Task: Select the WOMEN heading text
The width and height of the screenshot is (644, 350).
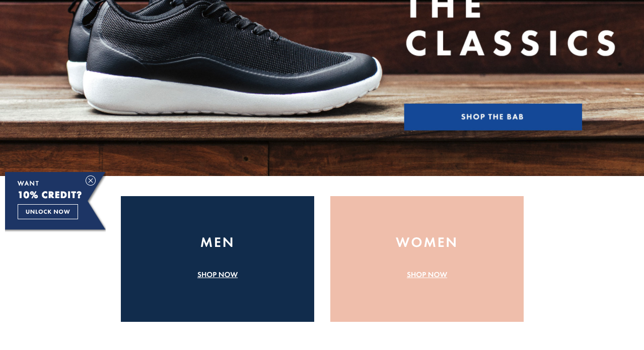Action: click(427, 242)
